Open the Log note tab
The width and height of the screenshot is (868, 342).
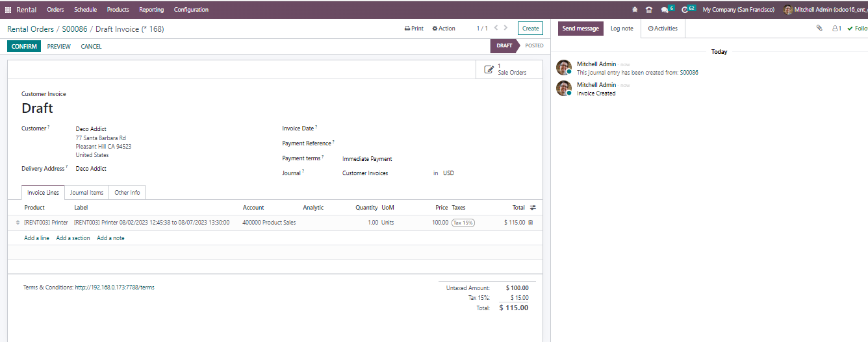pos(622,29)
